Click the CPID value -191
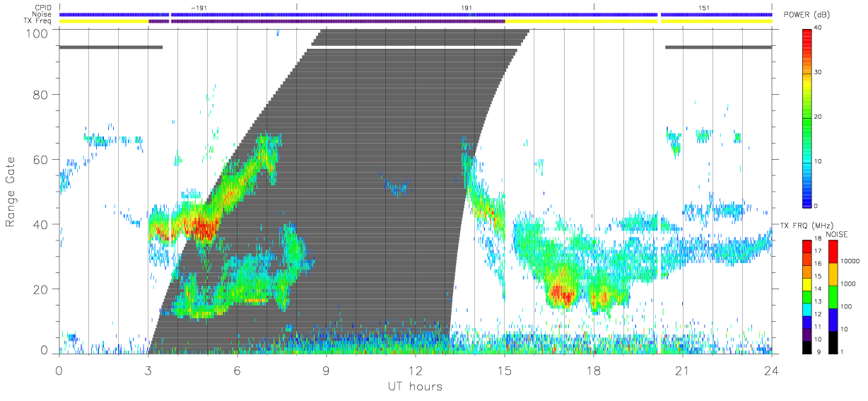This screenshot has width=868, height=401. (x=199, y=7)
